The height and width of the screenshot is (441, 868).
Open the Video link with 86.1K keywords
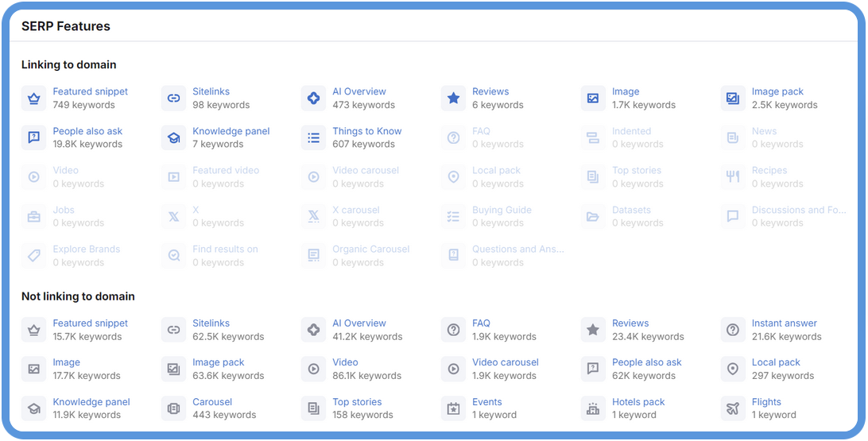coord(345,363)
